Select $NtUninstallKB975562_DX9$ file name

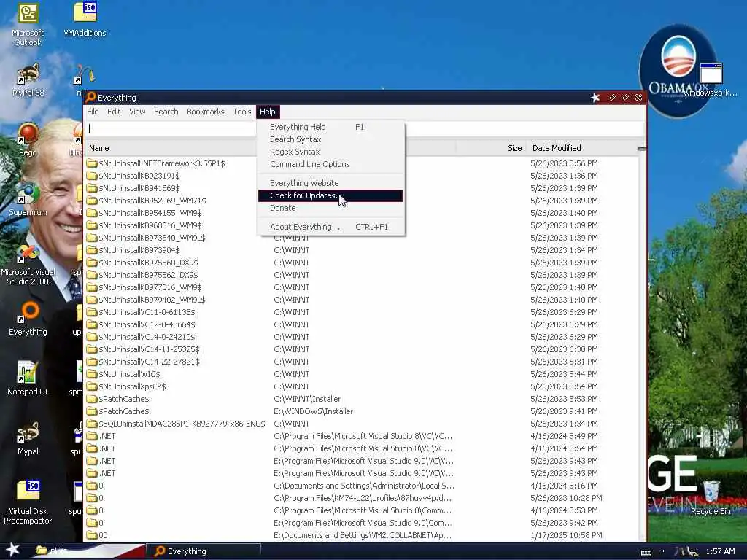148,275
